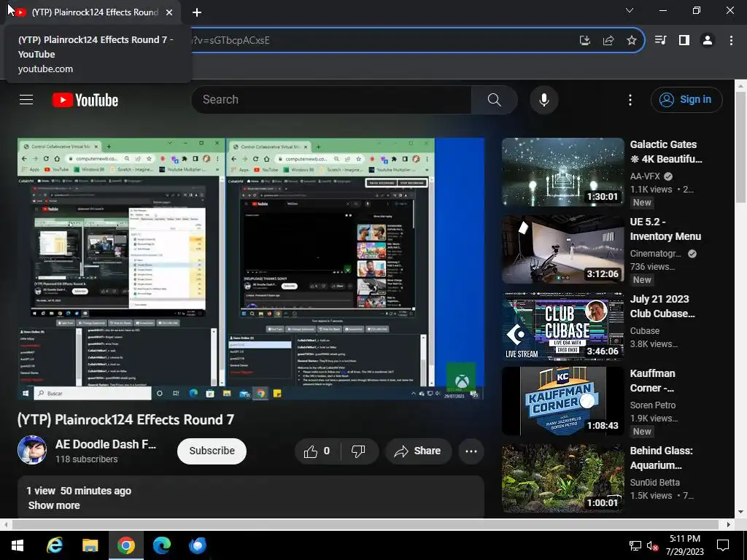Open the AE Doodle Dash F... channel name
Screen dimensions: 747x560
[106, 444]
